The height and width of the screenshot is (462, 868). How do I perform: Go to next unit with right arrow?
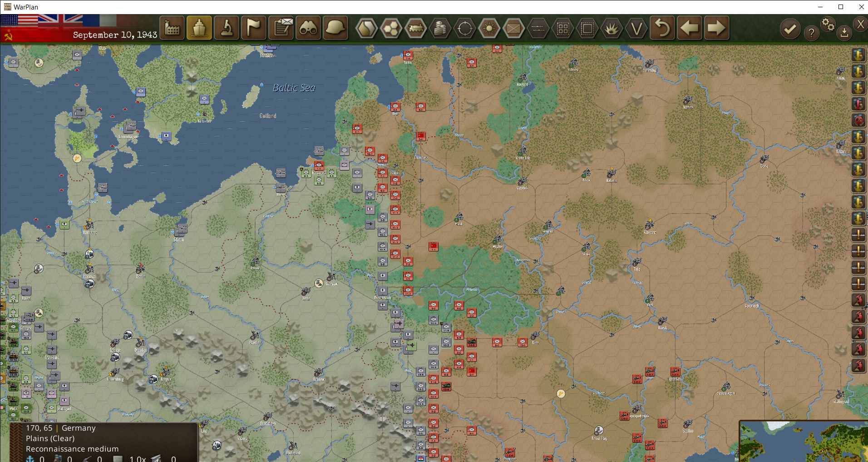(x=717, y=28)
